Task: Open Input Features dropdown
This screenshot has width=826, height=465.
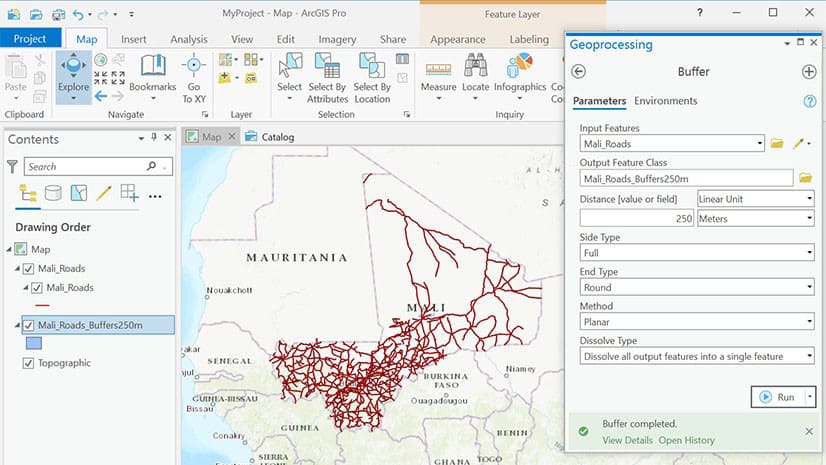Action: [x=759, y=143]
